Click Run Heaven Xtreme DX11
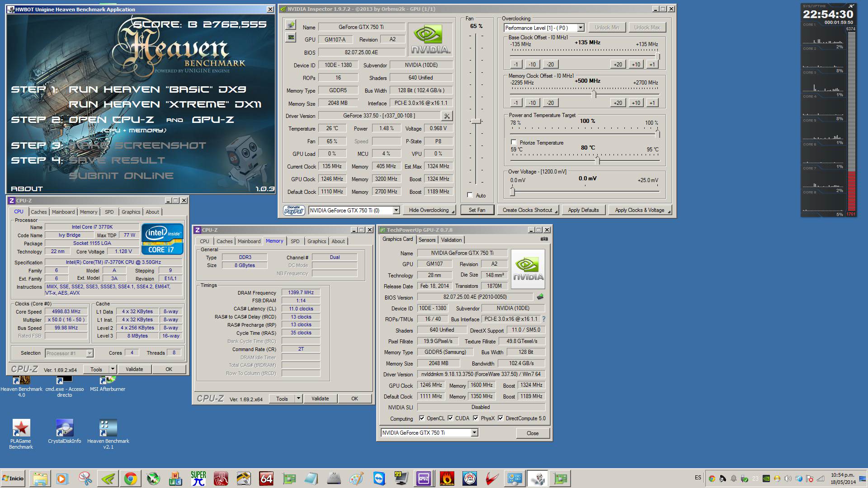The height and width of the screenshot is (488, 868). pos(165,104)
